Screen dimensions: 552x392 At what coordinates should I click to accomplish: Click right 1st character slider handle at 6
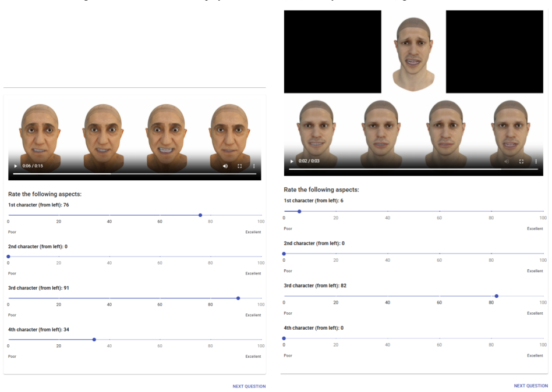(x=299, y=212)
